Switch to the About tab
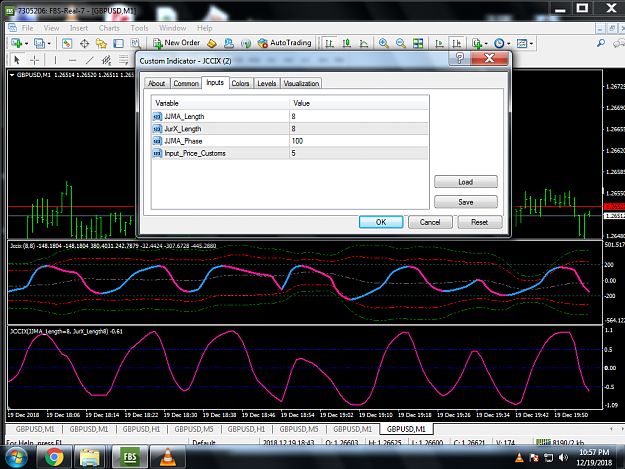 click(x=157, y=83)
